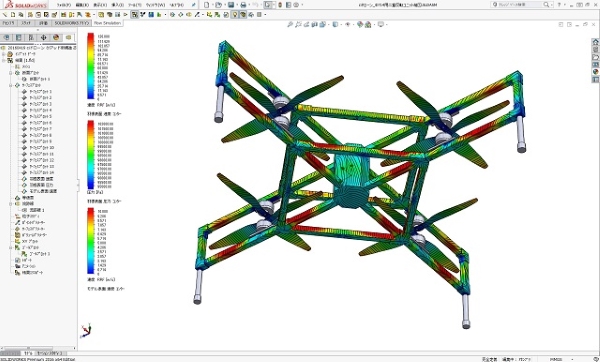
Task: Expand the first input data tree node
Action: (4, 54)
